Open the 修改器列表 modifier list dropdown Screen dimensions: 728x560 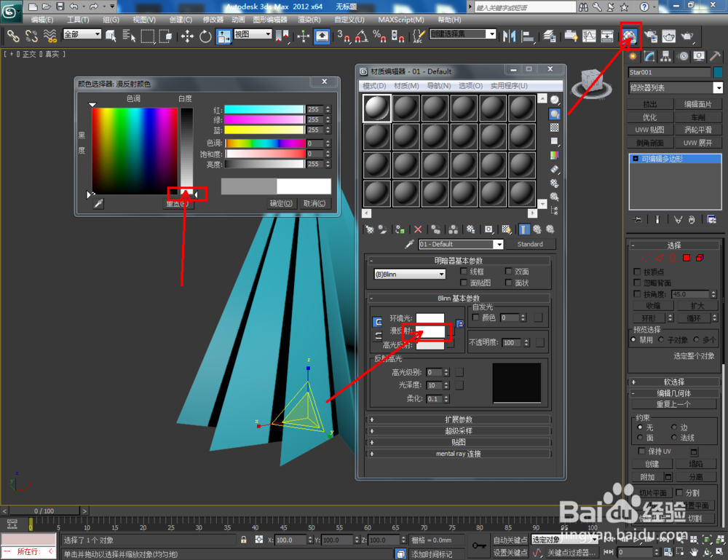676,88
